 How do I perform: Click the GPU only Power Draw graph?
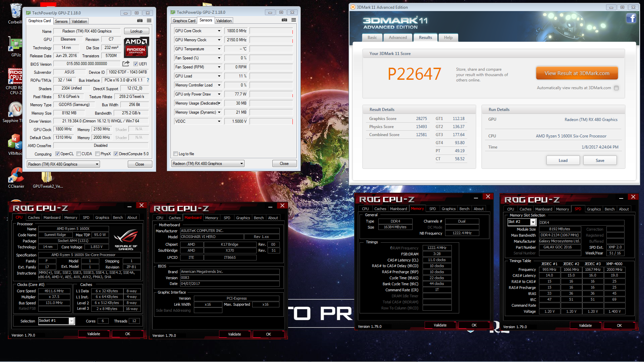coord(271,94)
